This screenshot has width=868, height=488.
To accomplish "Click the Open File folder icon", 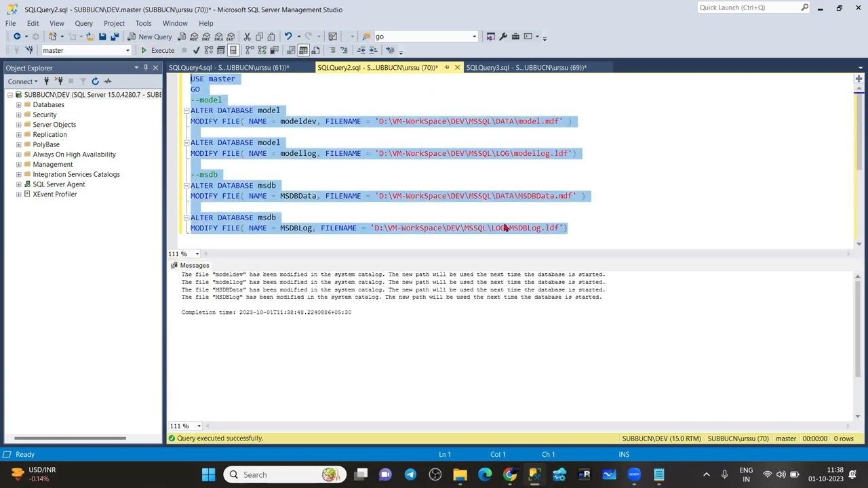I will point(89,37).
